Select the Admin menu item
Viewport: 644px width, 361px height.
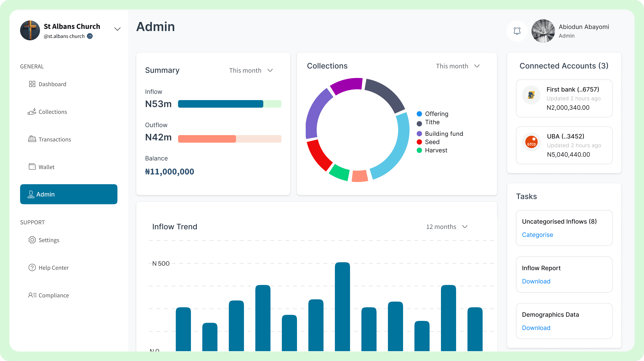(69, 194)
